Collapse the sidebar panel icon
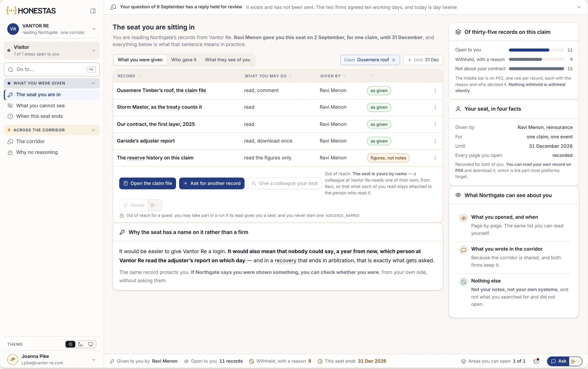This screenshot has height=369, width=588. coord(93,11)
